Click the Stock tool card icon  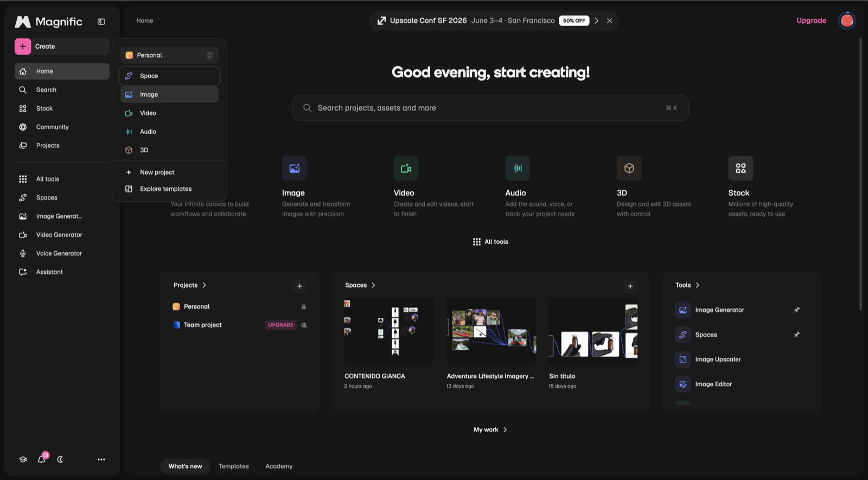point(741,168)
